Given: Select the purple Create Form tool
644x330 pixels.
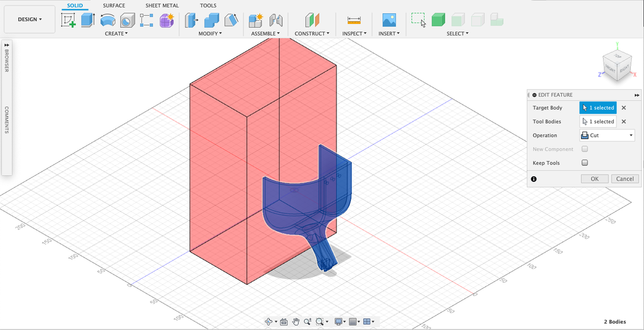Looking at the screenshot, I should point(167,20).
